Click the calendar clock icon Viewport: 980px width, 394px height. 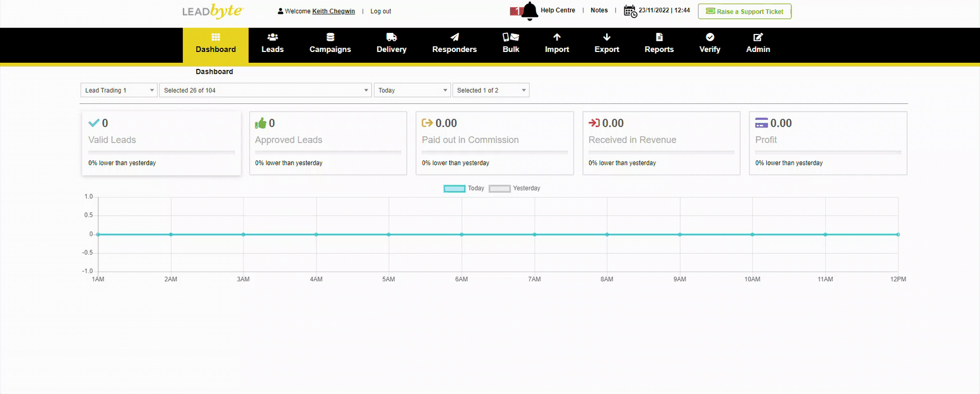[x=630, y=11]
